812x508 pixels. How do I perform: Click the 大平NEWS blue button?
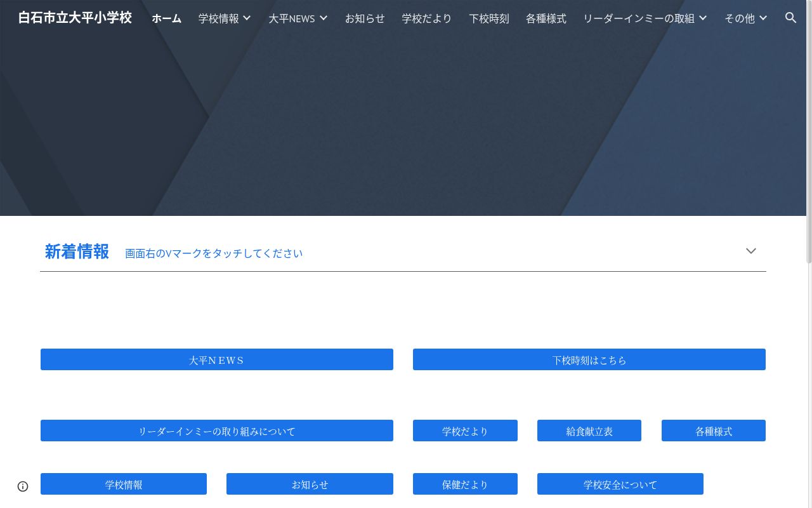[x=217, y=359]
